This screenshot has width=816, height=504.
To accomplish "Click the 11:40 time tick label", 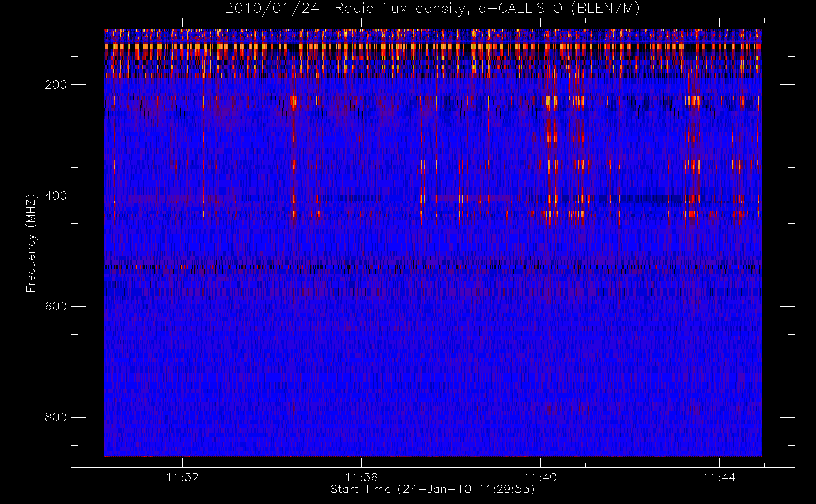I will coord(541,477).
